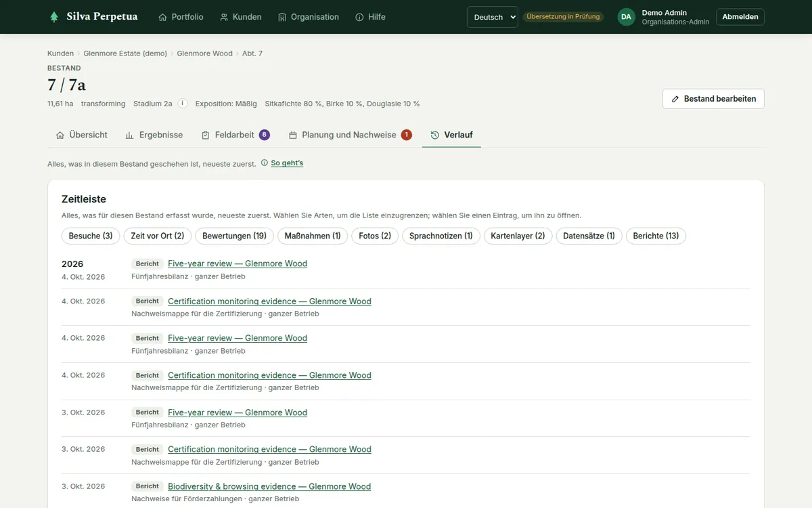This screenshot has height=508, width=812.
Task: Click the 11,61 ha area value
Action: 60,104
